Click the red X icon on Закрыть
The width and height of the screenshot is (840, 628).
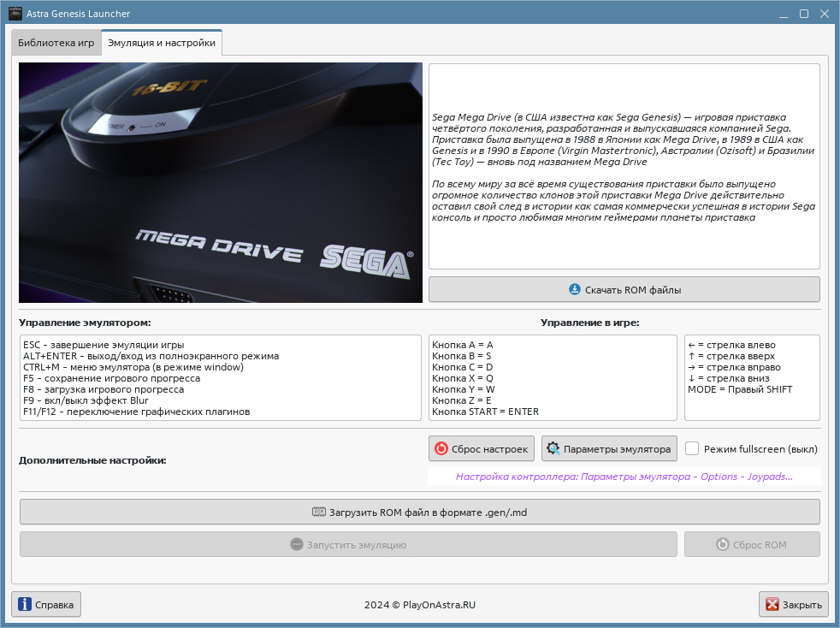click(772, 604)
